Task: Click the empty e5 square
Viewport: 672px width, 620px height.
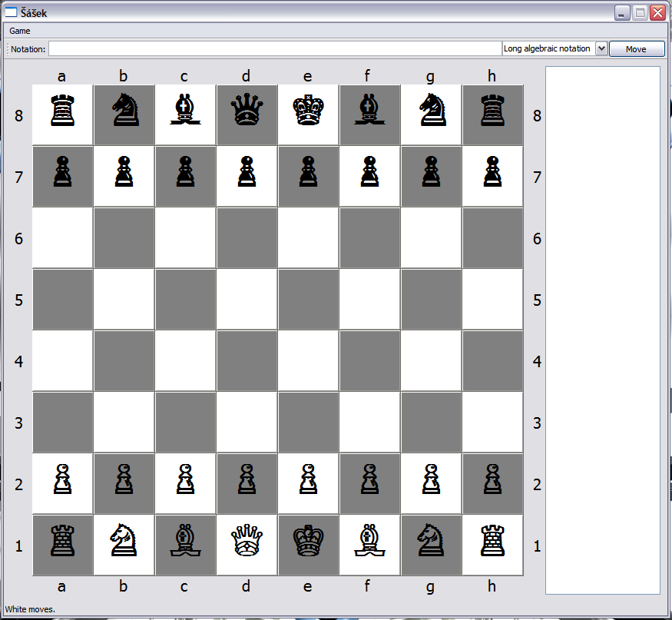Action: coord(308,300)
